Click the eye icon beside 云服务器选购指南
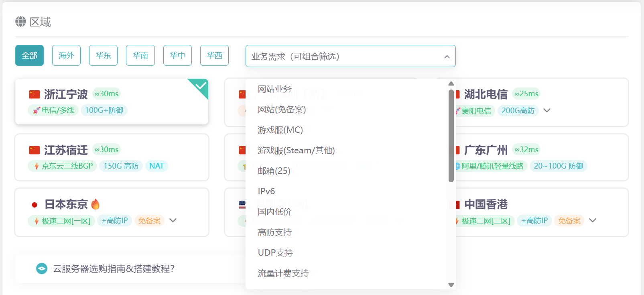This screenshot has height=295, width=644. (x=42, y=269)
